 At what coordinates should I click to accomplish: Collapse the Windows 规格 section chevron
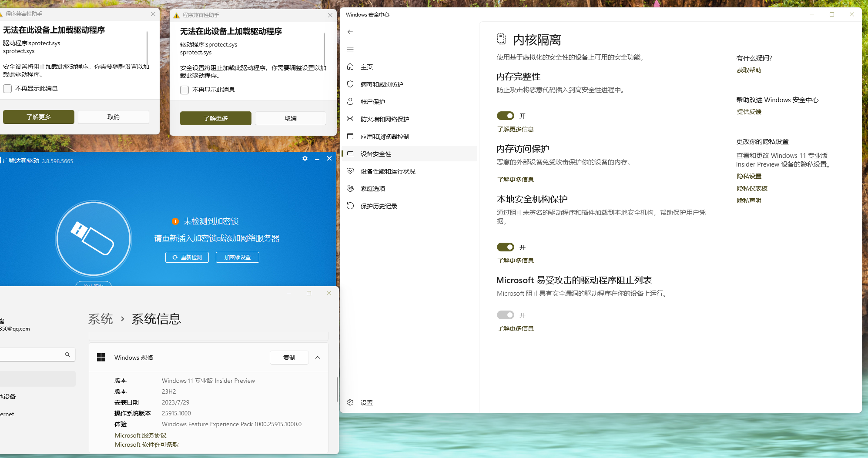(318, 358)
